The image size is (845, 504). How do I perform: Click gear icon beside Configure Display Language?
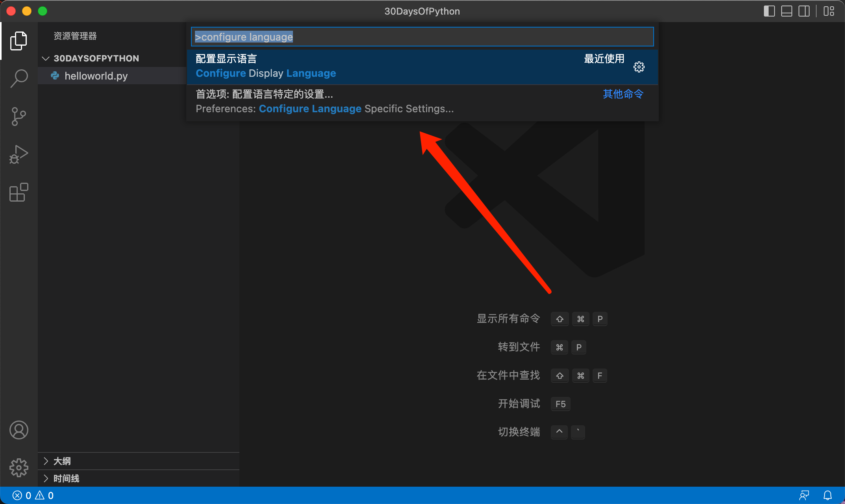tap(639, 67)
